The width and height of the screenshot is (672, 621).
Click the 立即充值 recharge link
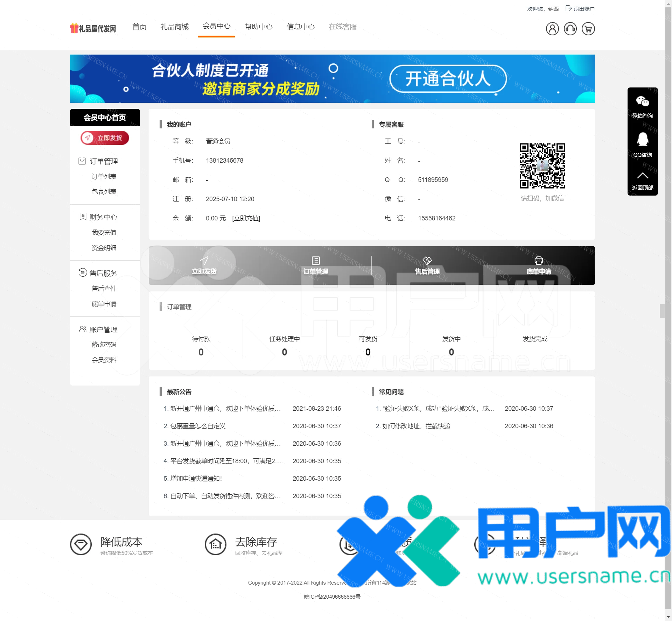[x=246, y=218]
